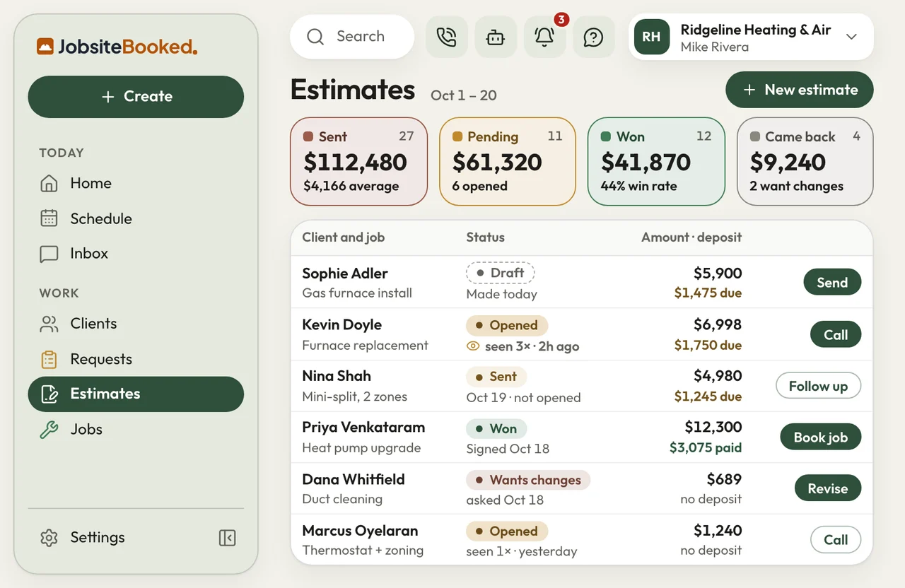This screenshot has height=588, width=905.
Task: Revise Dana Whitfield's estimate
Action: click(x=828, y=488)
